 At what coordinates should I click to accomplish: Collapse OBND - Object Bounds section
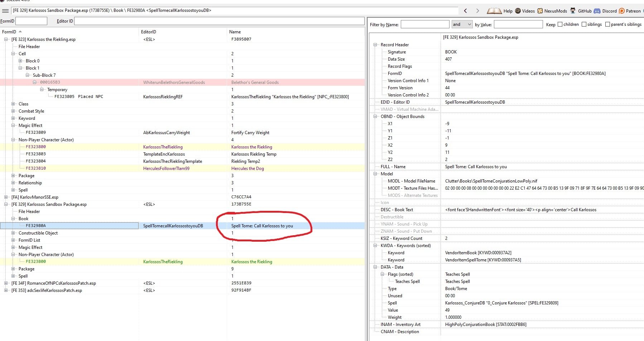375,117
